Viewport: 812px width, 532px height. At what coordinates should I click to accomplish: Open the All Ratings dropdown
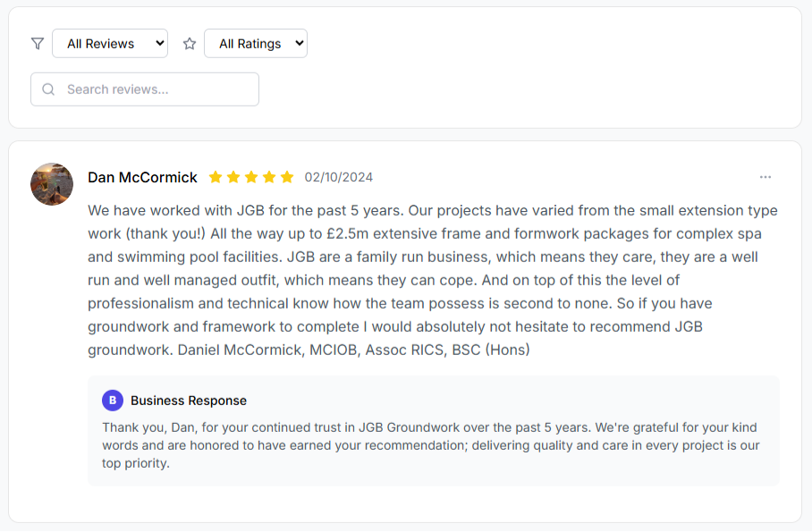256,43
